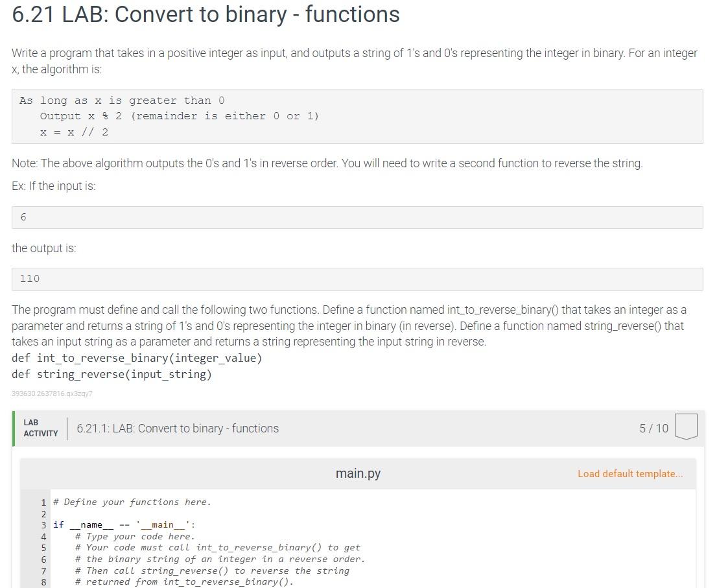The height and width of the screenshot is (588, 717).
Task: Click the algorithm code block at the top
Action: tap(357, 115)
